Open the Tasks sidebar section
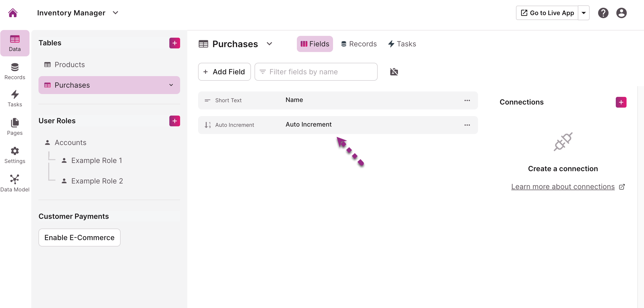The height and width of the screenshot is (308, 644). pos(15,98)
